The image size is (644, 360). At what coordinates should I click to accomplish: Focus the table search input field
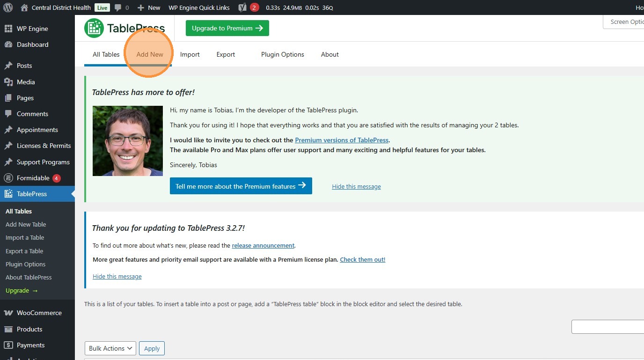[607, 327]
